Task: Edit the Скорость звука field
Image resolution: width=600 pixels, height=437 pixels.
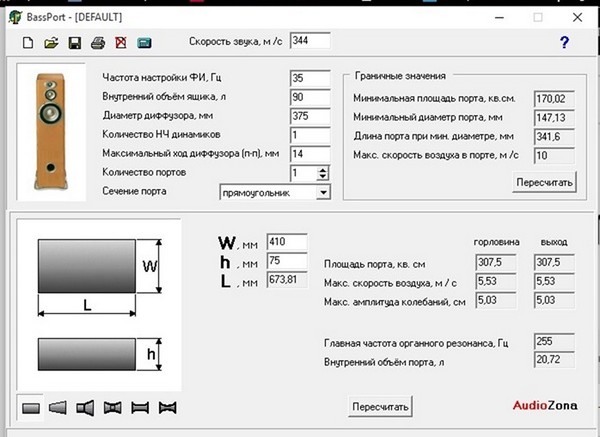Action: click(310, 41)
